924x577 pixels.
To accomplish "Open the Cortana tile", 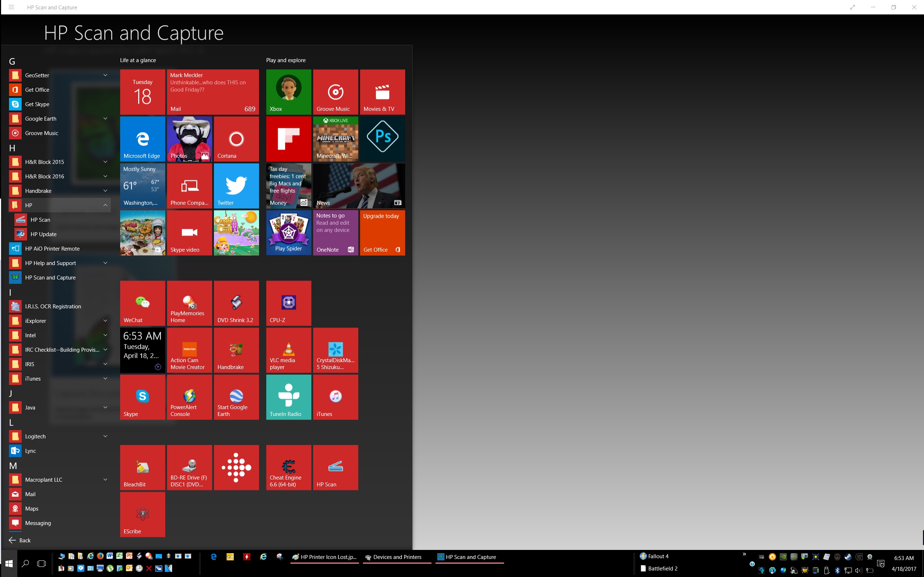I will pos(236,139).
